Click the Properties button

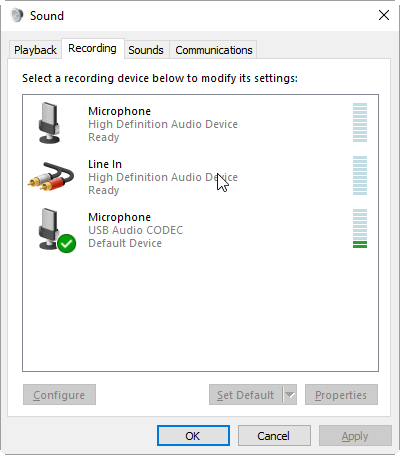pyautogui.click(x=341, y=395)
